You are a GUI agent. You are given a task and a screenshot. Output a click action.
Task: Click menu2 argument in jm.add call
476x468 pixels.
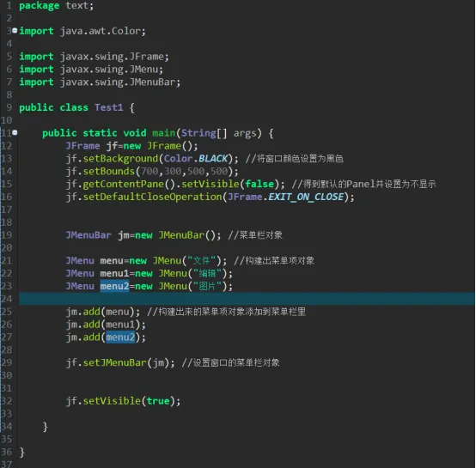(x=120, y=337)
